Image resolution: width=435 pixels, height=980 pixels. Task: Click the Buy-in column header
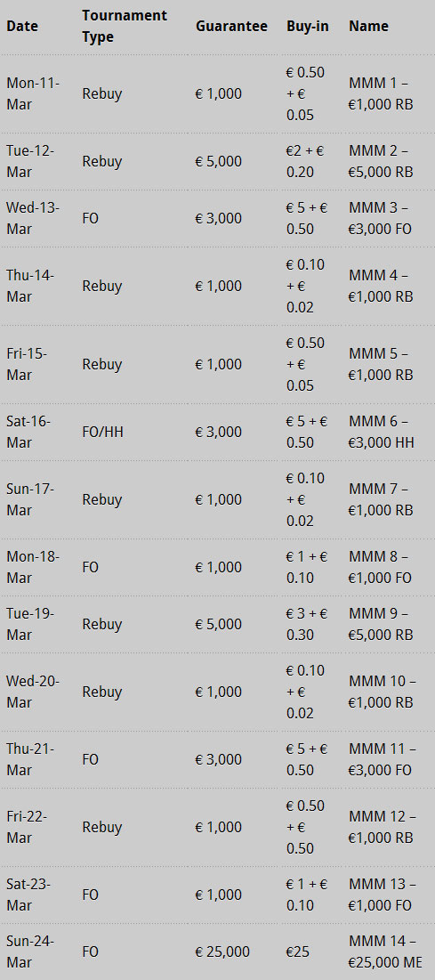pos(308,26)
